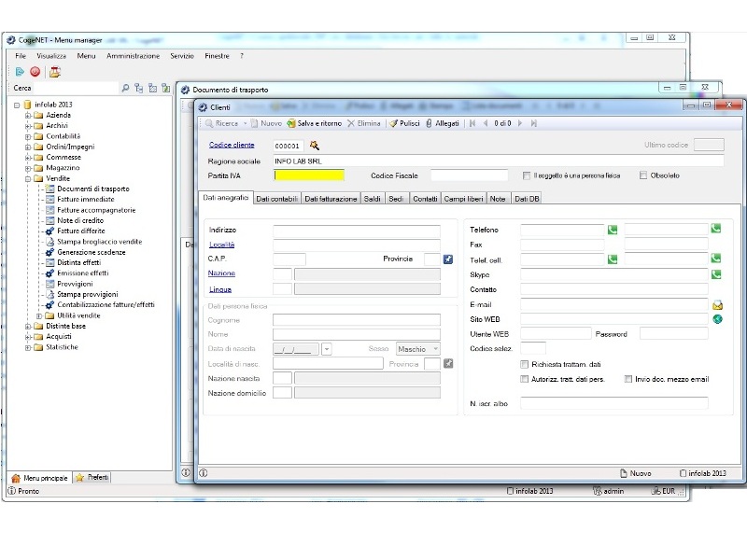This screenshot has width=747, height=560.
Task: Expand the Azienda folder
Action: (28, 115)
